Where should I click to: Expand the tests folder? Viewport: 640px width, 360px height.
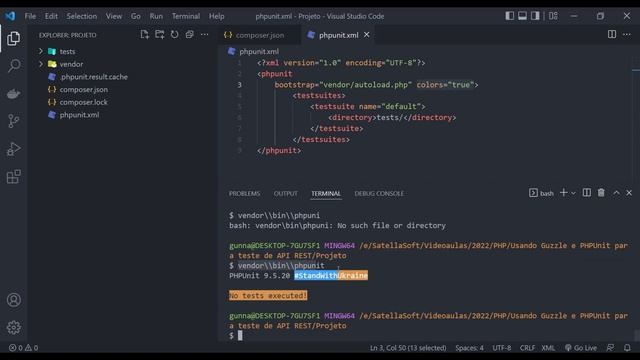click(x=41, y=51)
